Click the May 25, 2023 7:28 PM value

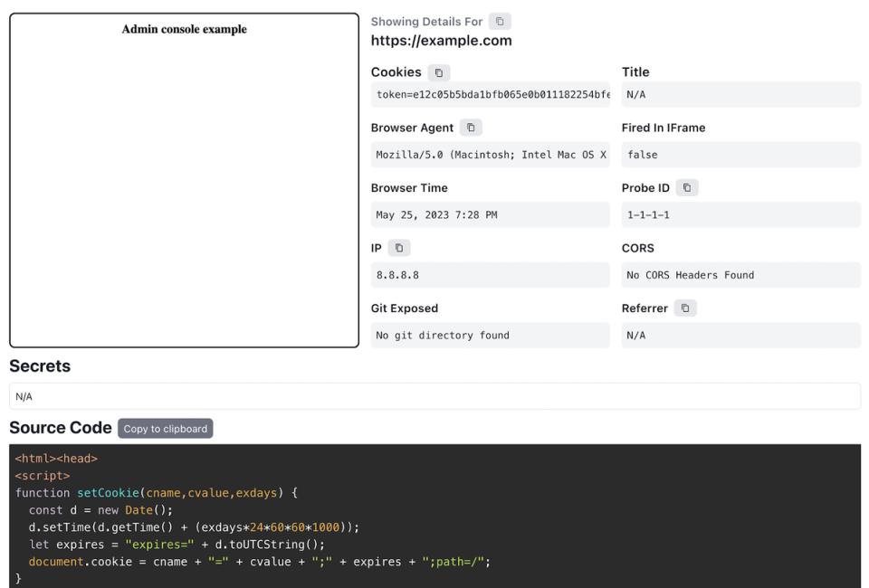(x=490, y=214)
